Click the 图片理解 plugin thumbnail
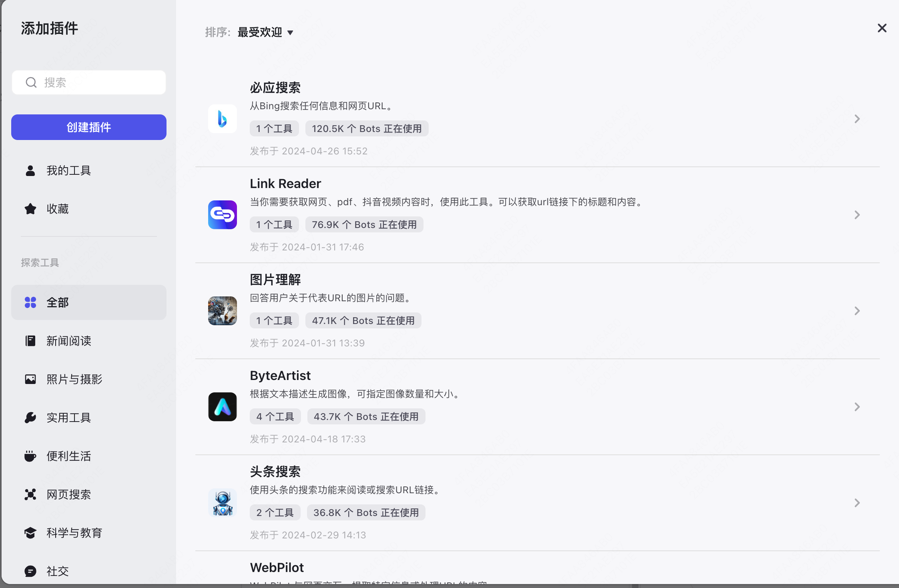899x588 pixels. point(222,311)
